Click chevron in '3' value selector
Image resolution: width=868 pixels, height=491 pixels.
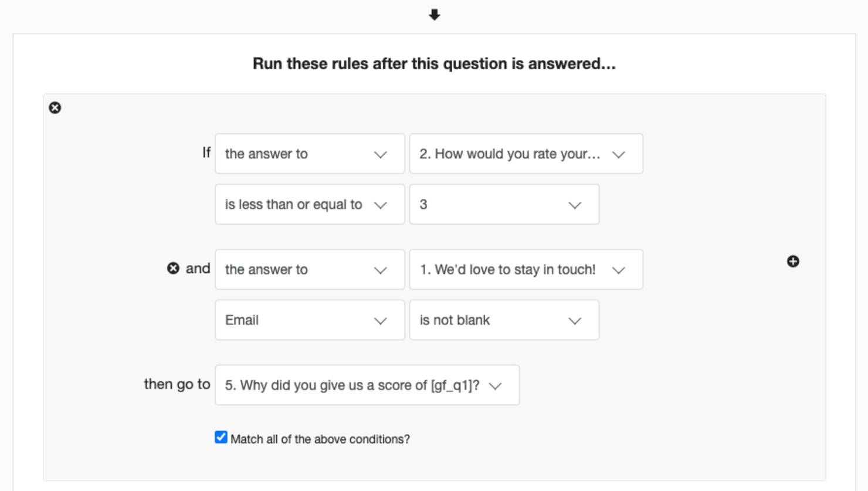(x=575, y=205)
